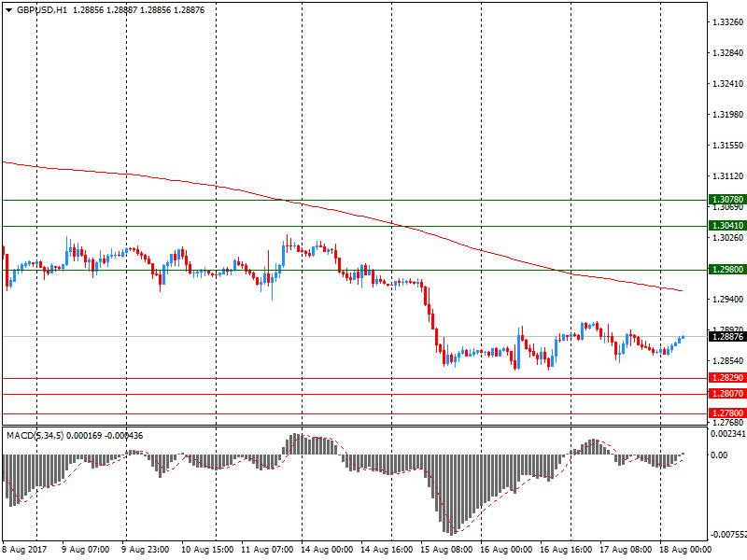Select the 18 Aug 00:00 time label

[x=685, y=550]
